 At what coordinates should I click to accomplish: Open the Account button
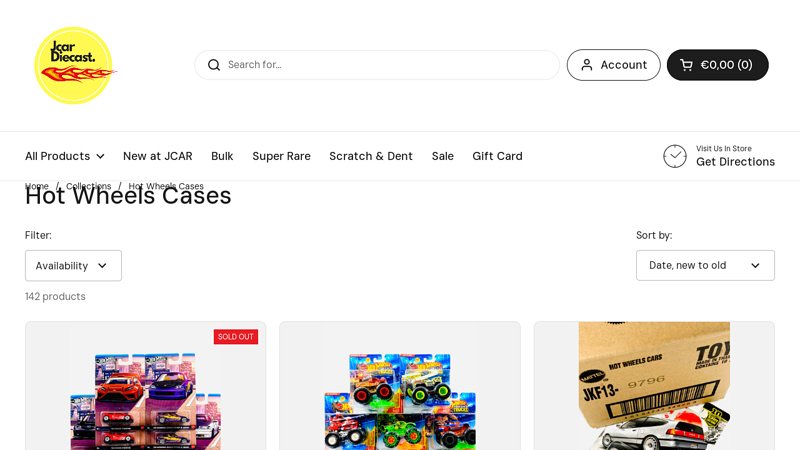click(613, 65)
